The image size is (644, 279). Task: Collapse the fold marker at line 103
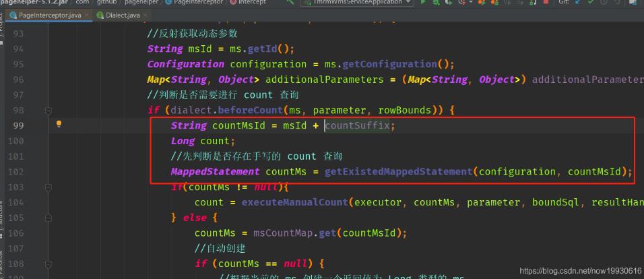pos(49,187)
